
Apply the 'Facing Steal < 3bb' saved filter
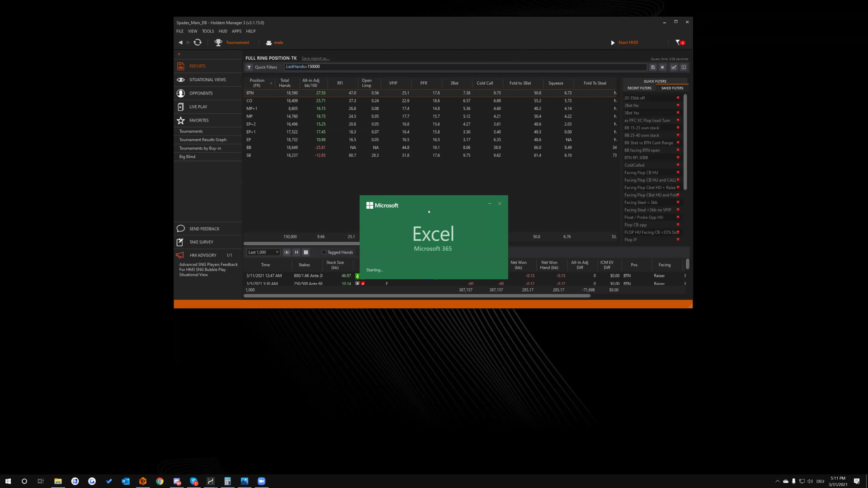point(641,202)
